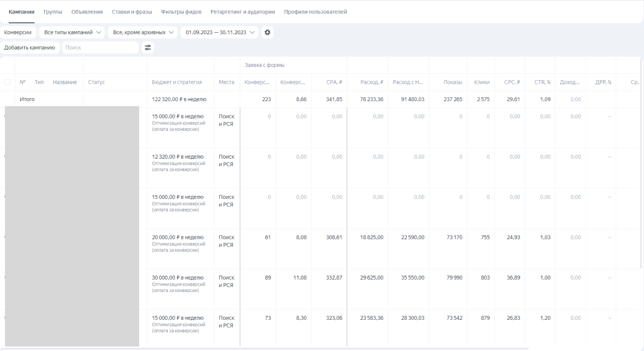The width and height of the screenshot is (644, 351).
Task: Open the "Ставки и фразы" tab
Action: click(132, 12)
